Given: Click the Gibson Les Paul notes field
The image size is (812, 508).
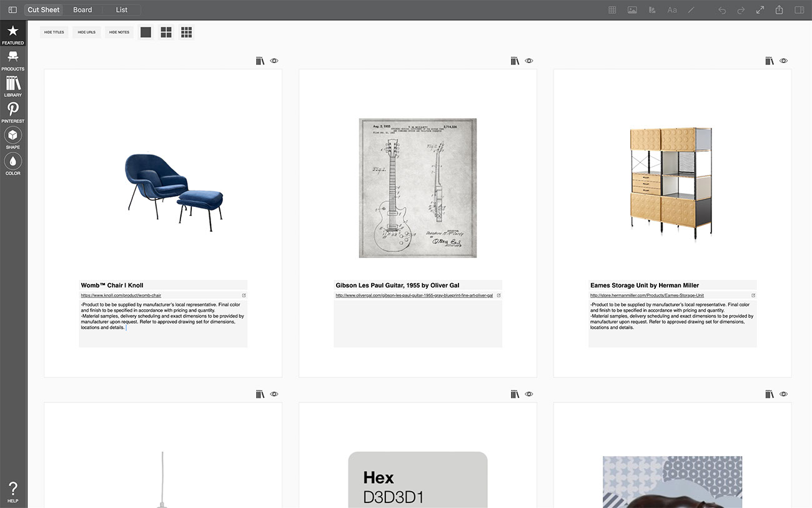Looking at the screenshot, I should [x=417, y=324].
